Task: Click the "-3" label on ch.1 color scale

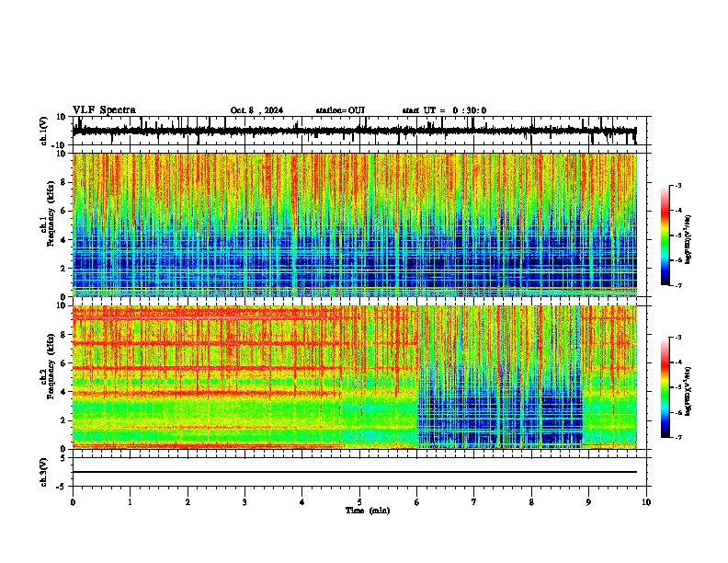Action: coord(678,185)
